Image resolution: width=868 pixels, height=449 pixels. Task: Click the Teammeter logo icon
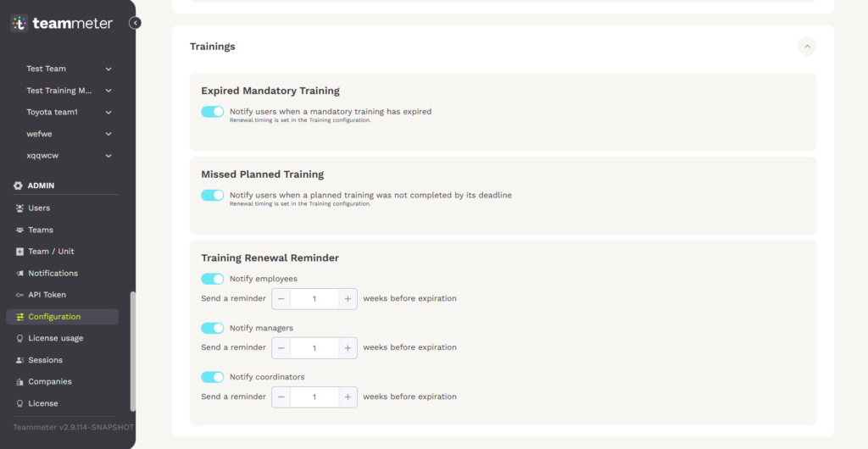click(x=19, y=24)
